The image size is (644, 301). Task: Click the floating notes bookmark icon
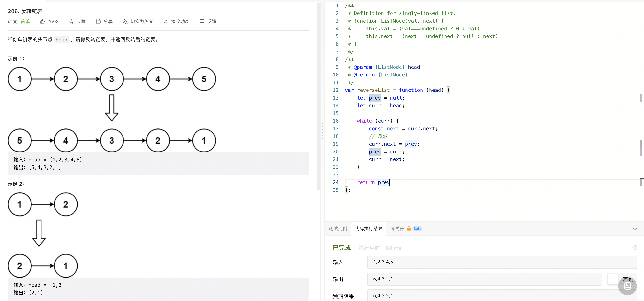click(x=627, y=286)
